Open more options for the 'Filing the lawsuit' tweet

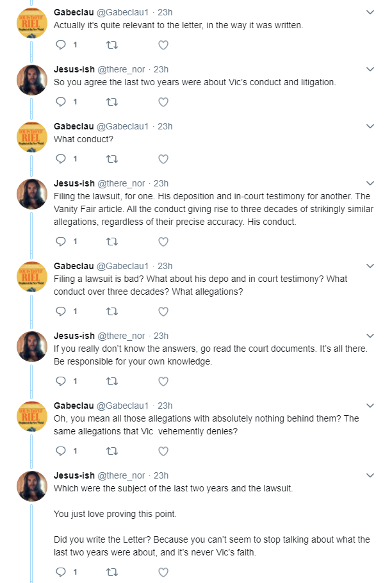(370, 183)
